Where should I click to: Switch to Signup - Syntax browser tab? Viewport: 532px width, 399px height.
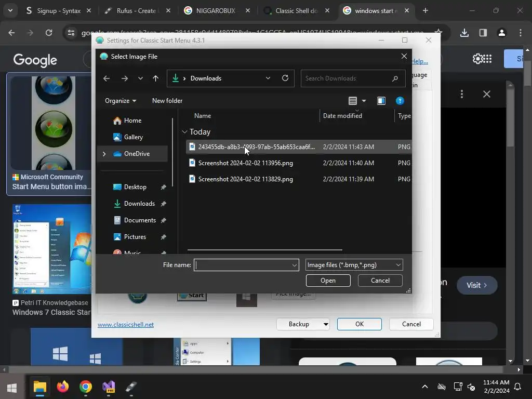pos(59,11)
